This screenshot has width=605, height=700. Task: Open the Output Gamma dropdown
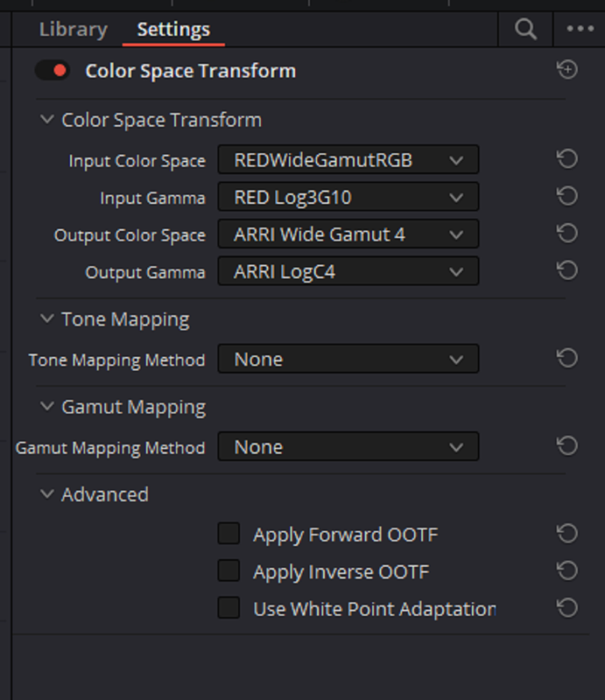click(x=348, y=270)
